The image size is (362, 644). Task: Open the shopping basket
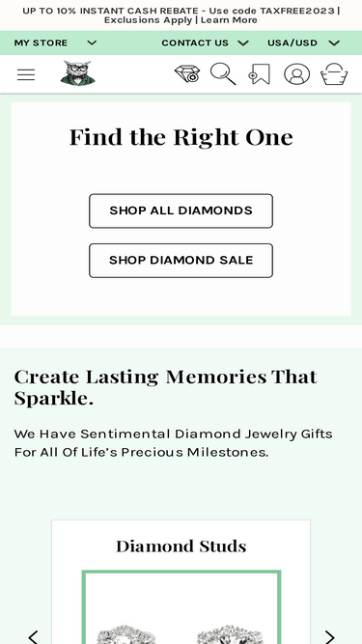(334, 74)
